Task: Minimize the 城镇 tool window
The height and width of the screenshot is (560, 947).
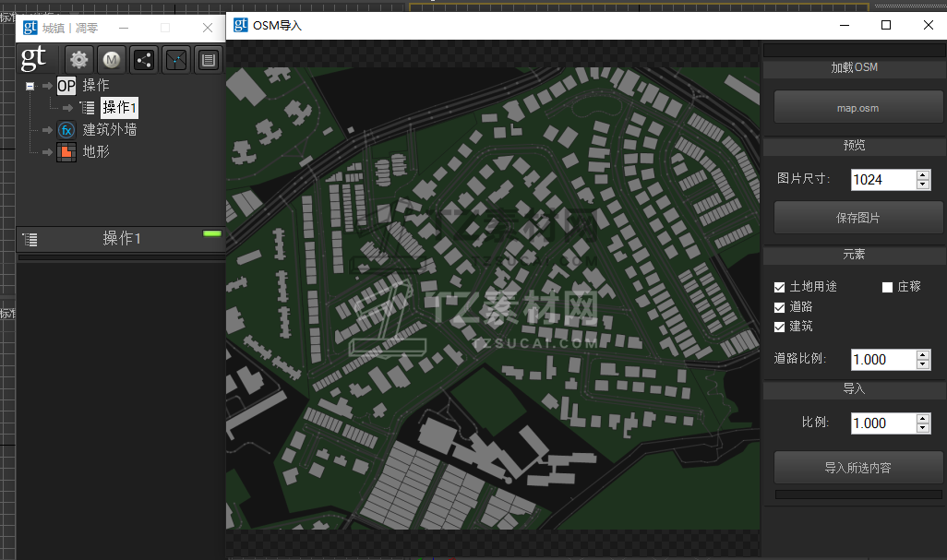Action: [x=123, y=28]
